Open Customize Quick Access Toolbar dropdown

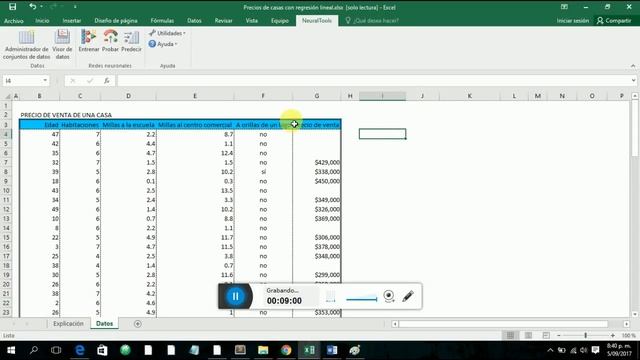point(75,7)
